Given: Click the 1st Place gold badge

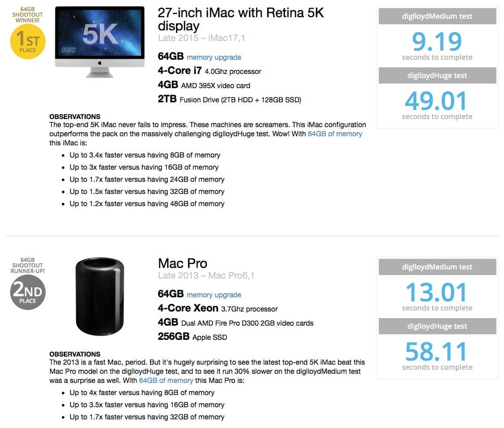Looking at the screenshot, I should coord(28,42).
